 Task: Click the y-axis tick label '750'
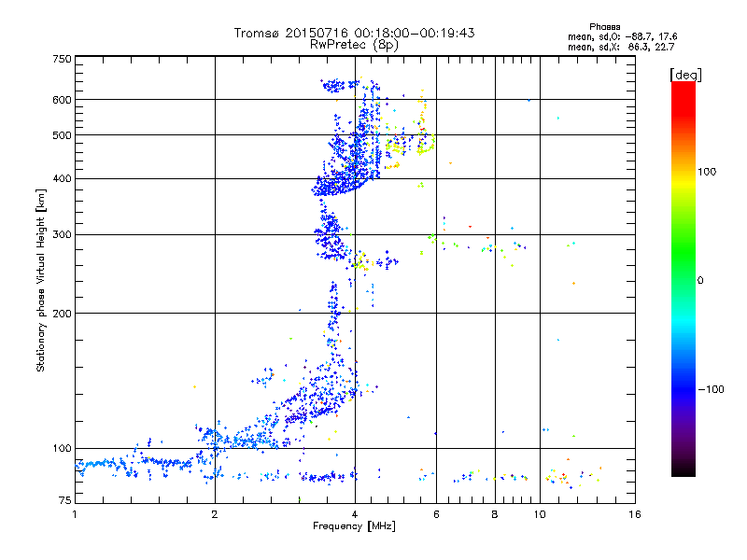[62, 59]
